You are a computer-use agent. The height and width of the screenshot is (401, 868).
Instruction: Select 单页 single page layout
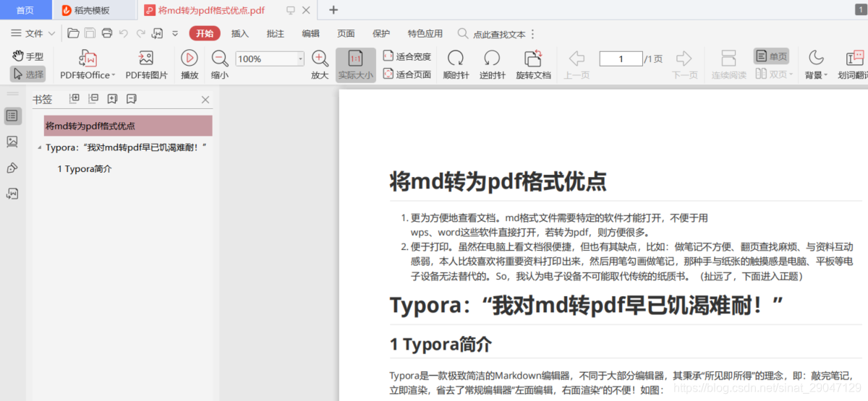[771, 56]
